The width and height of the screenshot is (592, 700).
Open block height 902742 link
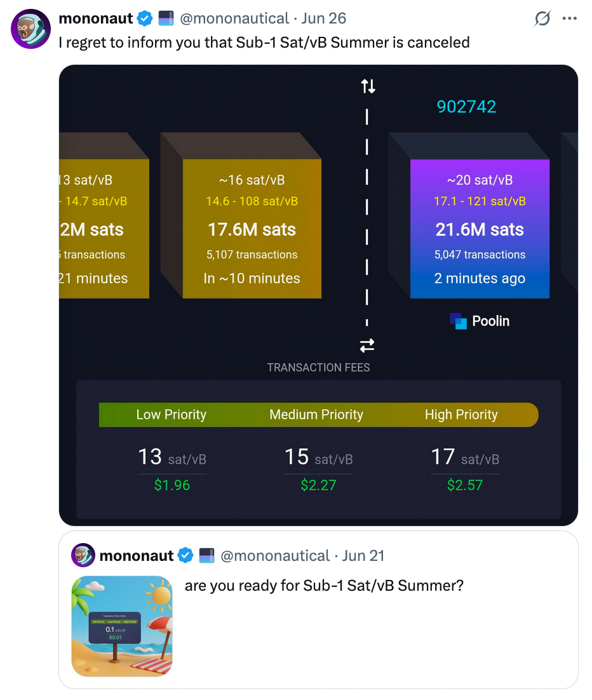click(466, 107)
